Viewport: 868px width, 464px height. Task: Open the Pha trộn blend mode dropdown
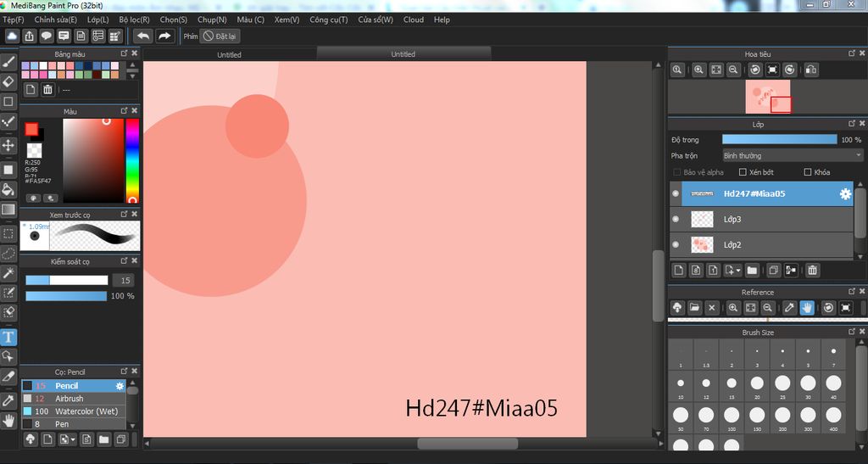[x=793, y=155]
